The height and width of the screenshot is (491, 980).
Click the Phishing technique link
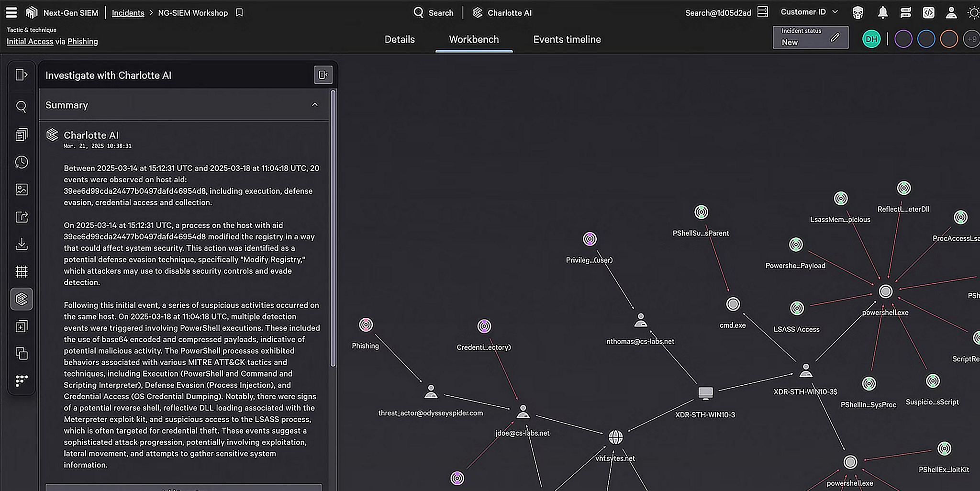82,42
